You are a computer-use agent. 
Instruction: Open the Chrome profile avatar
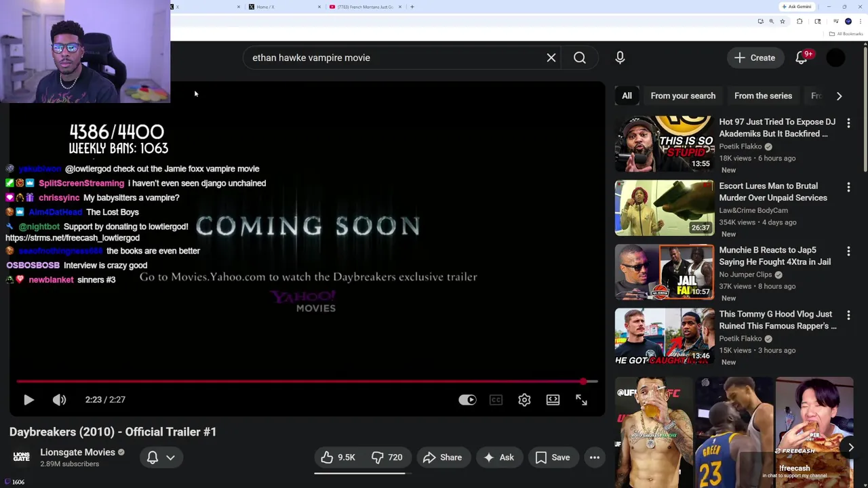tap(848, 21)
